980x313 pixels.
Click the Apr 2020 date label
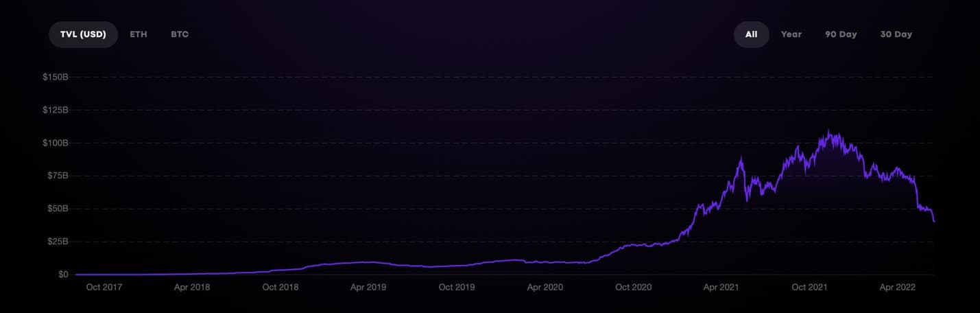coord(545,287)
